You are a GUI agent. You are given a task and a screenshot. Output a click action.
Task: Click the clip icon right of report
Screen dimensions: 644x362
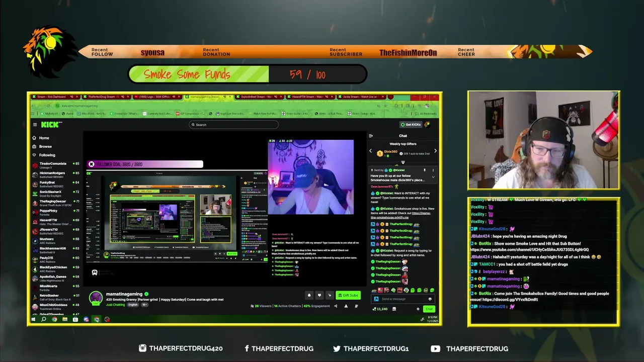356,306
